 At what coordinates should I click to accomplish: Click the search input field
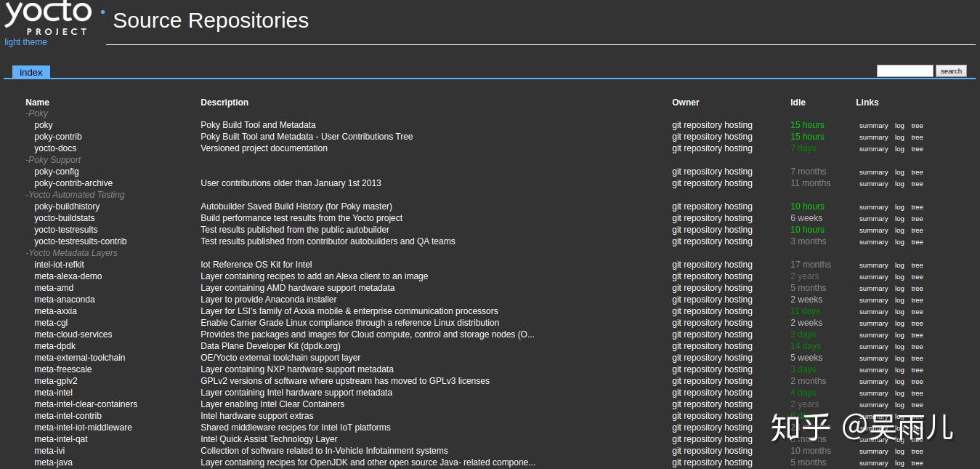[904, 71]
